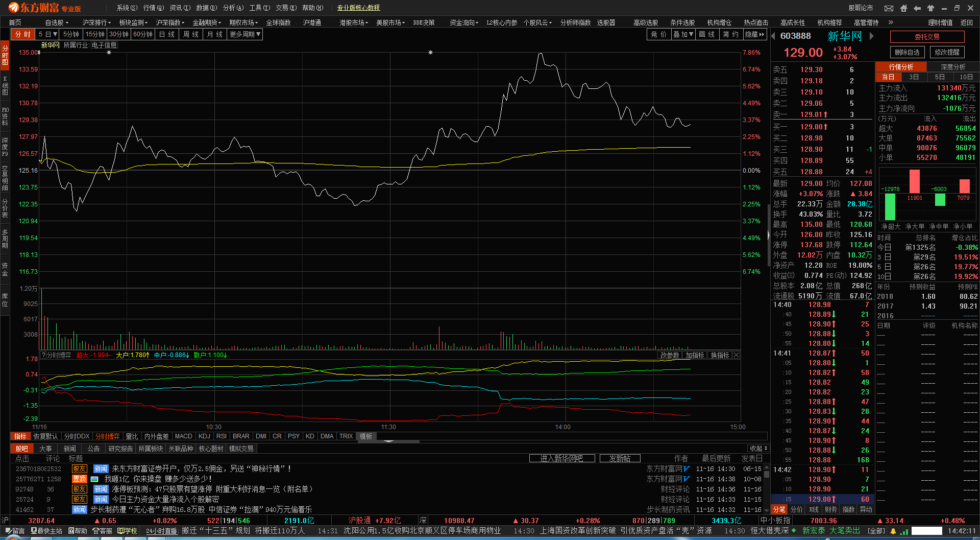Expand the 自选股 dropdown menu

[x=57, y=22]
